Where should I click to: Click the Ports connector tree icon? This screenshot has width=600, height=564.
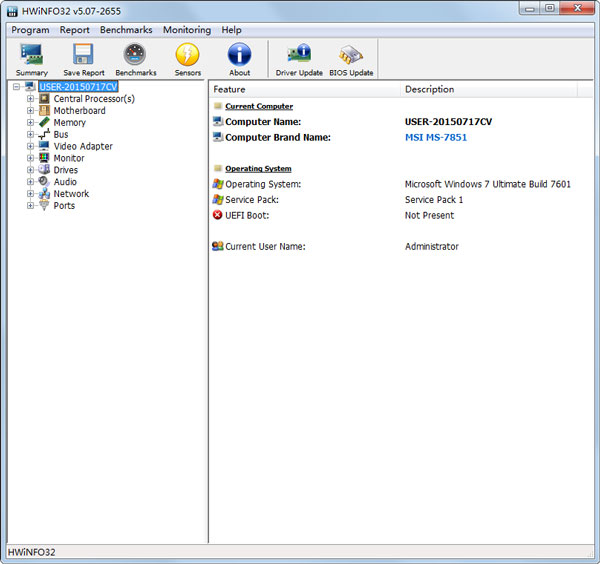(x=44, y=205)
